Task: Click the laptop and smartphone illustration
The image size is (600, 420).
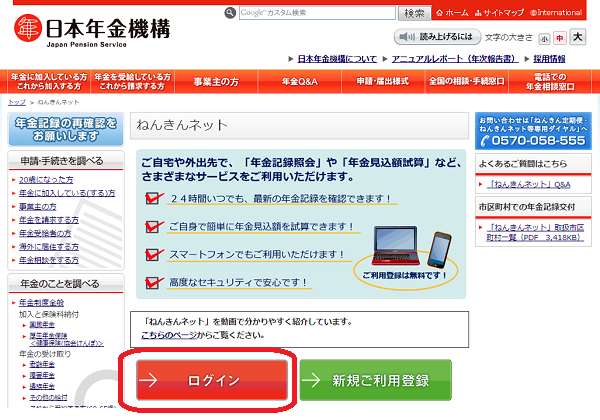Action: (412, 248)
